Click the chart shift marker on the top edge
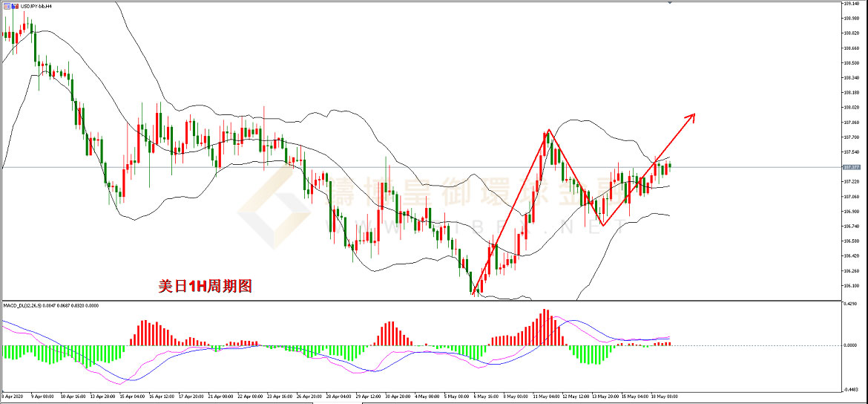Viewport: 868px width, 404px height. click(670, 4)
